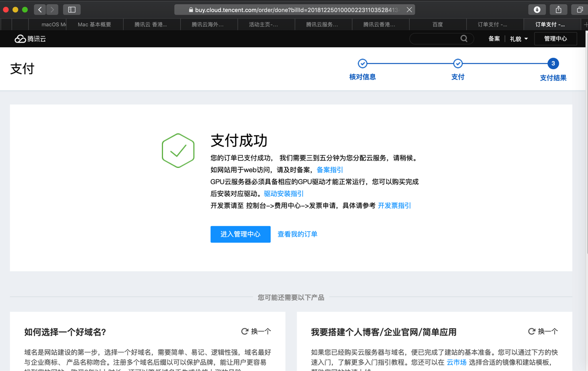Open Safari downloads button
The image size is (588, 371).
pyautogui.click(x=537, y=10)
